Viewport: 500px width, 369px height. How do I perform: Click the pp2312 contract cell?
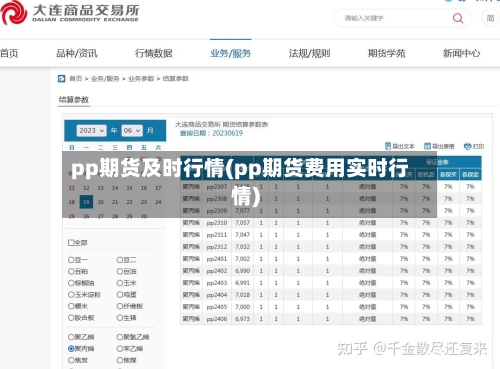coord(217,247)
